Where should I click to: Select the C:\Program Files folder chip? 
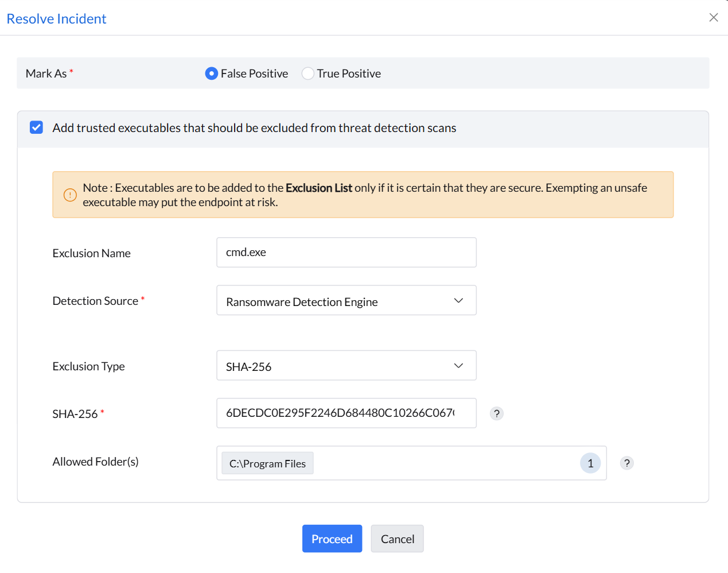(x=267, y=463)
